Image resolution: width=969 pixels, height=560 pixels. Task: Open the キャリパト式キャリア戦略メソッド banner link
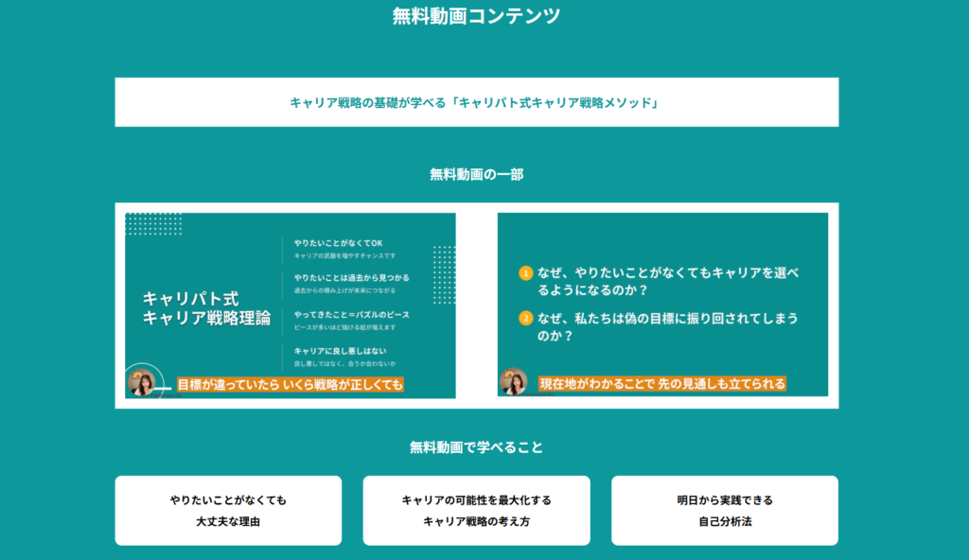(x=476, y=102)
